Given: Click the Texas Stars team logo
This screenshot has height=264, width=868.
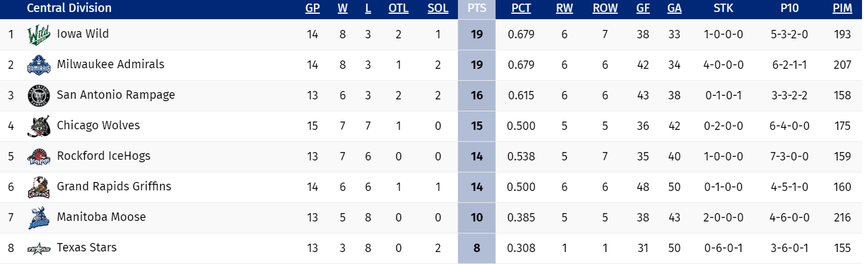Looking at the screenshot, I should pos(37,248).
